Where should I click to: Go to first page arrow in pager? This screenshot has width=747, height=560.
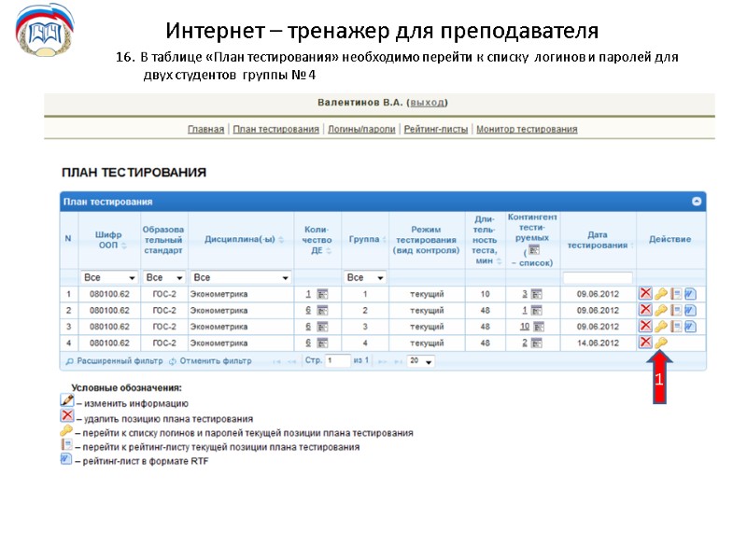(276, 361)
